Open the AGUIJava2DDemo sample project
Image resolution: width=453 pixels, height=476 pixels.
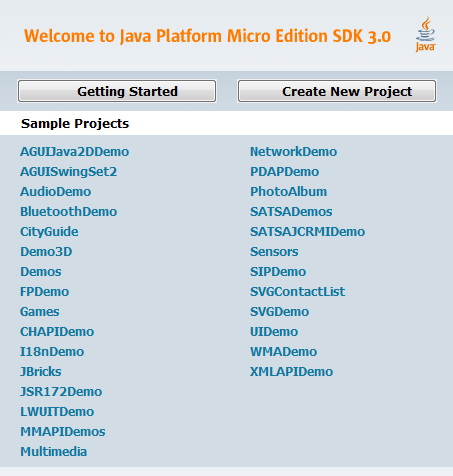tap(75, 152)
